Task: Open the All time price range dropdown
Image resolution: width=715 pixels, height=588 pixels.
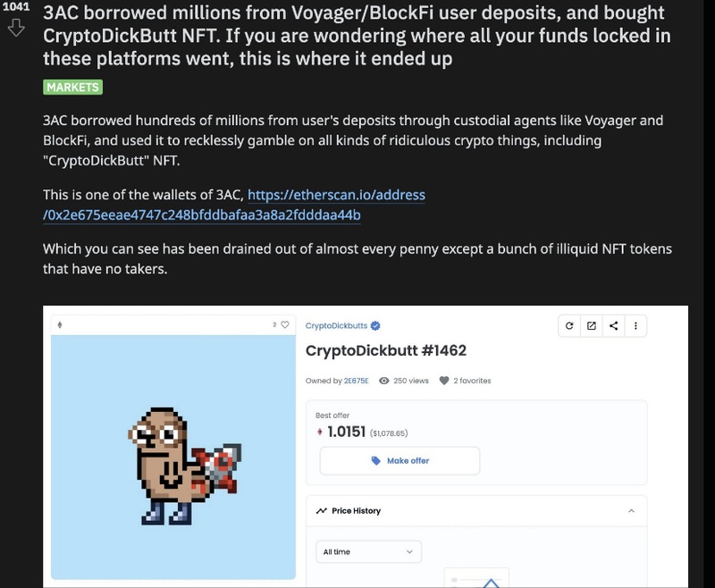Action: coord(367,552)
